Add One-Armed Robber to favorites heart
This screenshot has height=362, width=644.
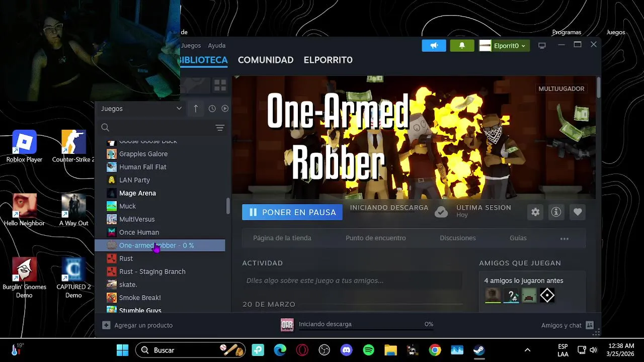[x=578, y=212]
